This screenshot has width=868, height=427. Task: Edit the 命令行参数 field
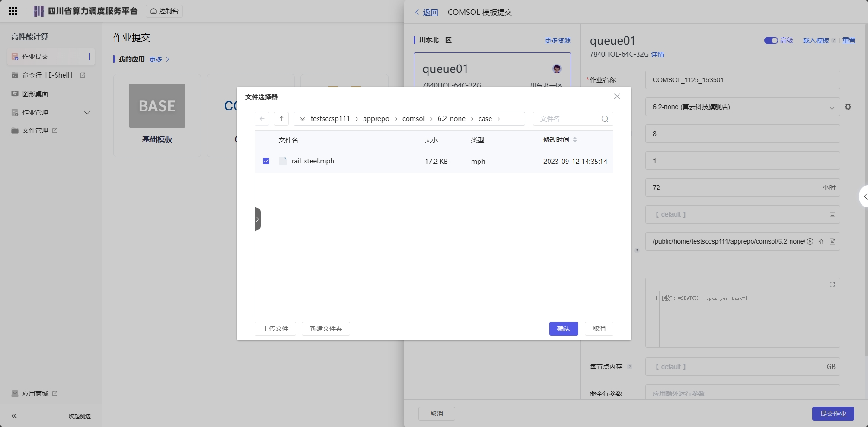coord(742,392)
